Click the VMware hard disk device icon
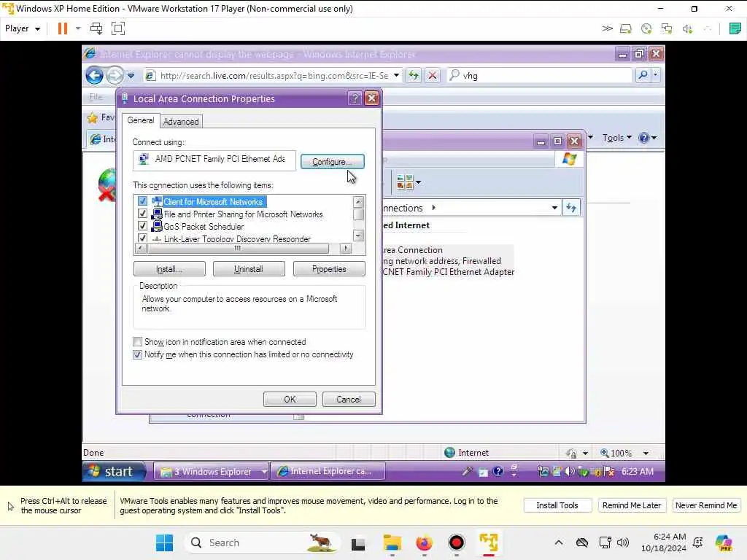747x560 pixels. [625, 29]
